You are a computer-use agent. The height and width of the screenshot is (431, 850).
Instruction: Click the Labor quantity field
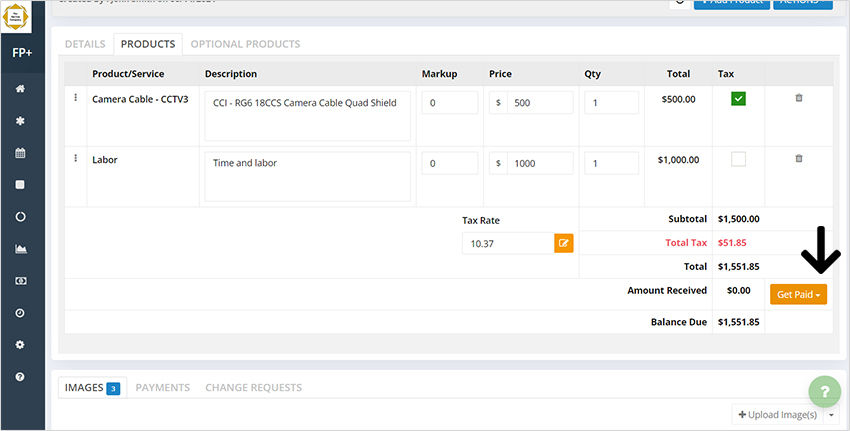coord(611,163)
